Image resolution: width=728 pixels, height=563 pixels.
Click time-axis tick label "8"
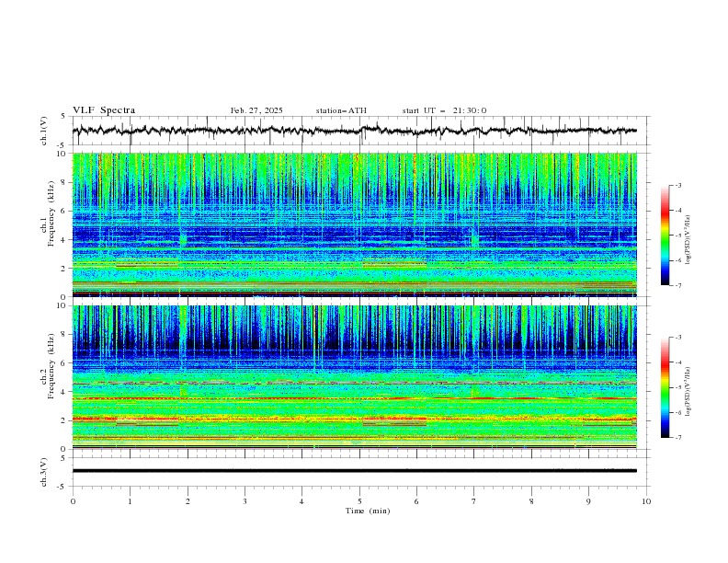point(531,501)
